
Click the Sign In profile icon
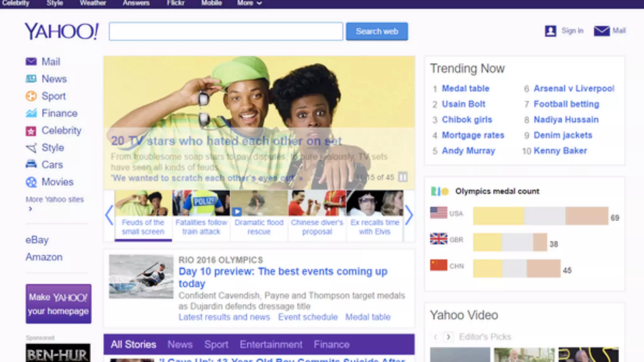(550, 31)
